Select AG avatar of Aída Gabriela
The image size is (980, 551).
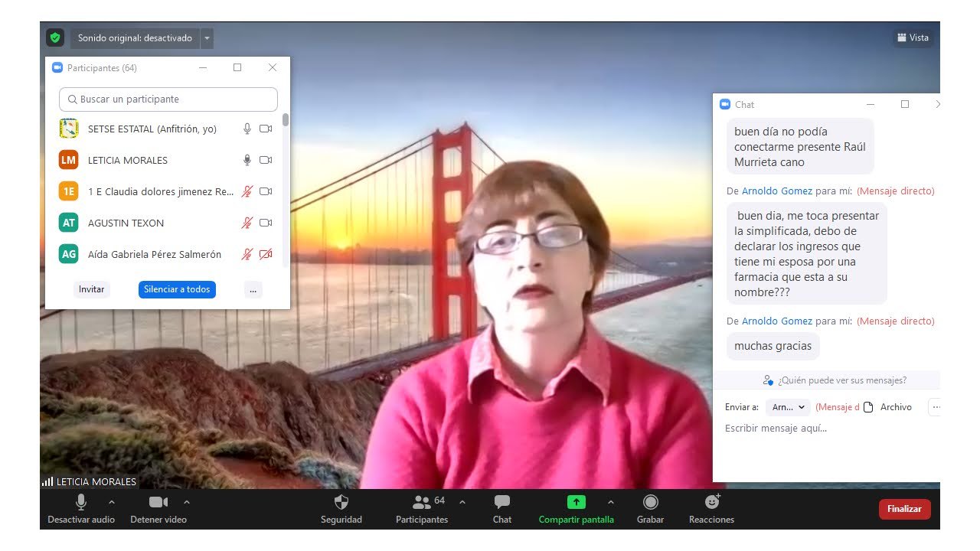click(x=69, y=254)
